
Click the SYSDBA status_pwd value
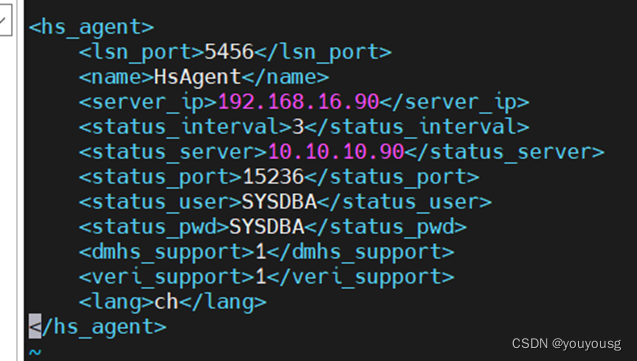[267, 227]
